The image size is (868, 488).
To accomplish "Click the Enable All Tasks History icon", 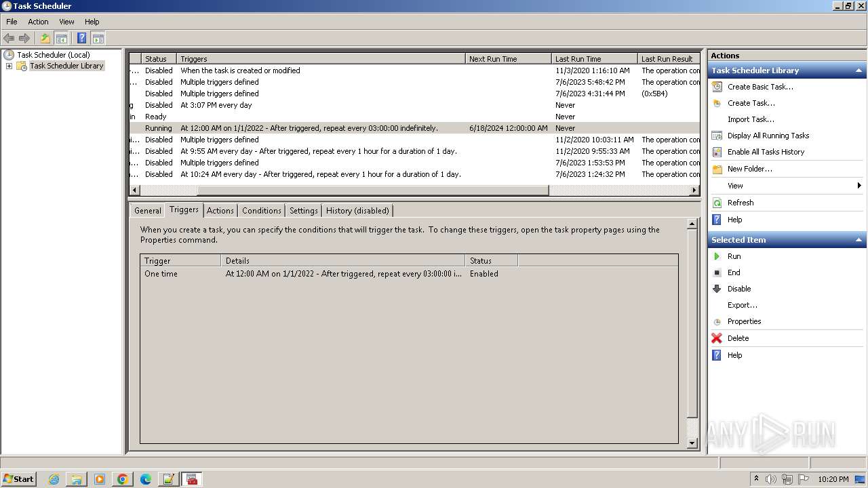I will tap(717, 152).
